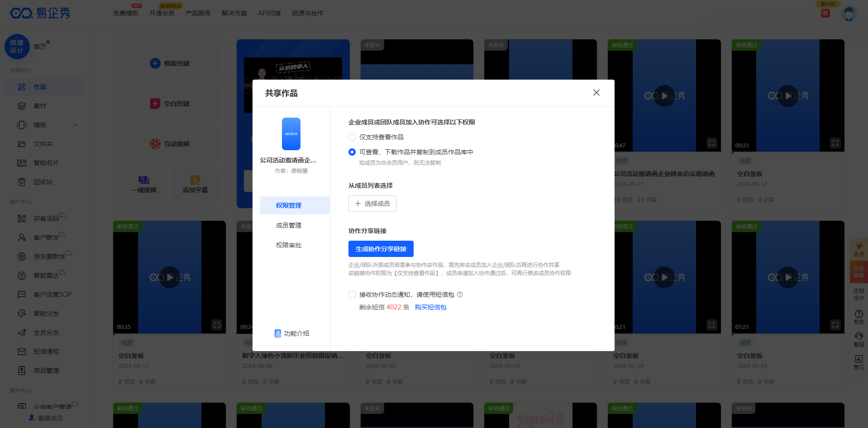
Task: Click the Materials layers icon in sidebar
Action: pyautogui.click(x=22, y=106)
